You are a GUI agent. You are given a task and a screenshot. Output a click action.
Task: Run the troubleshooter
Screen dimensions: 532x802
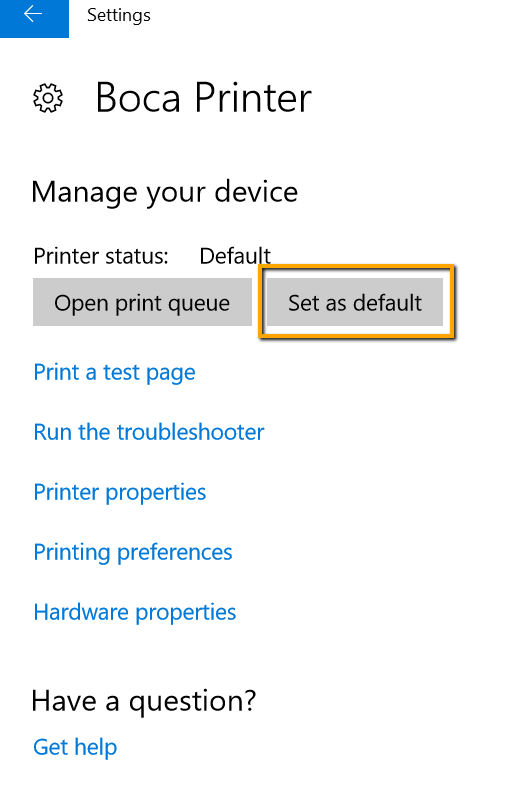[149, 432]
